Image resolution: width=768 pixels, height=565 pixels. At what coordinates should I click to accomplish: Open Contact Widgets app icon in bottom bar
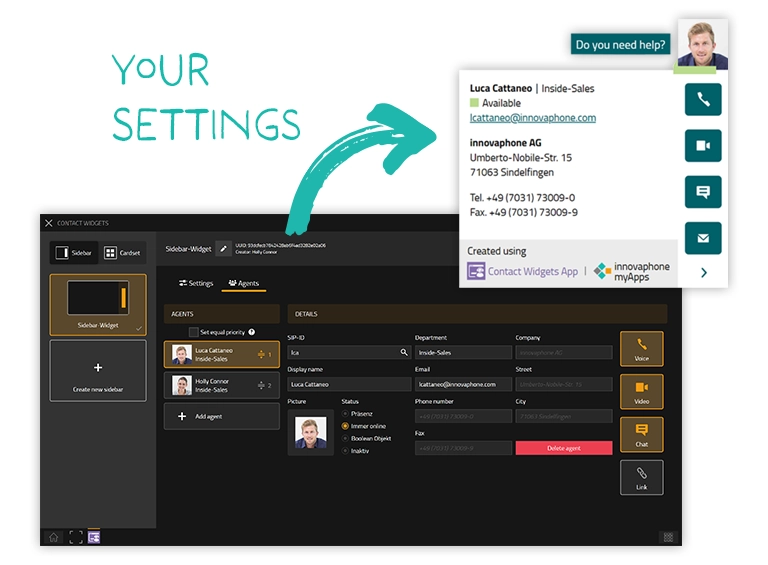click(x=94, y=537)
